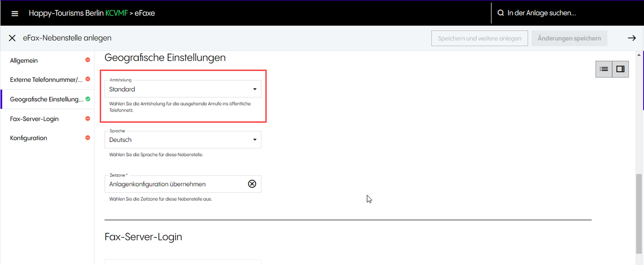
Task: Click the search magnifier icon
Action: pos(500,13)
